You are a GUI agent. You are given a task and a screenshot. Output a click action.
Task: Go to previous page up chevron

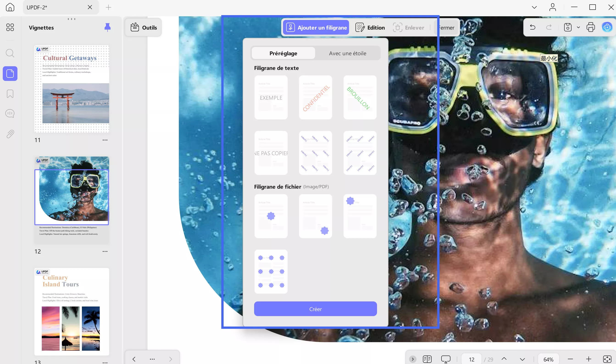[x=504, y=358]
